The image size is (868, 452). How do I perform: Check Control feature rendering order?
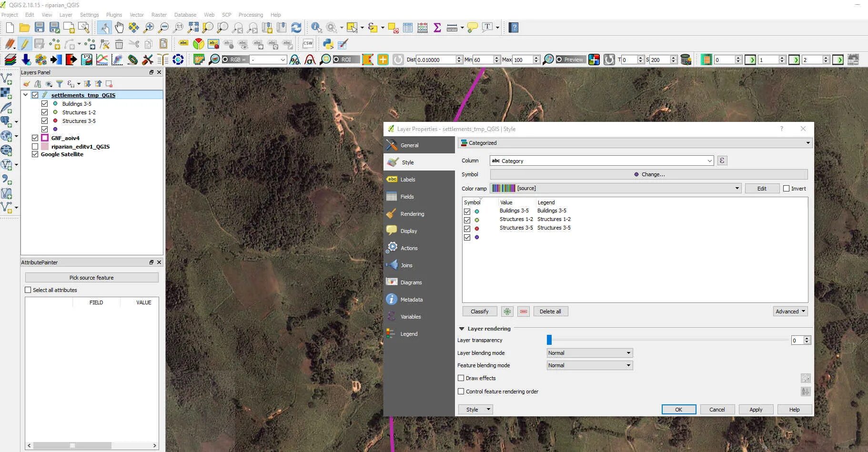point(461,392)
